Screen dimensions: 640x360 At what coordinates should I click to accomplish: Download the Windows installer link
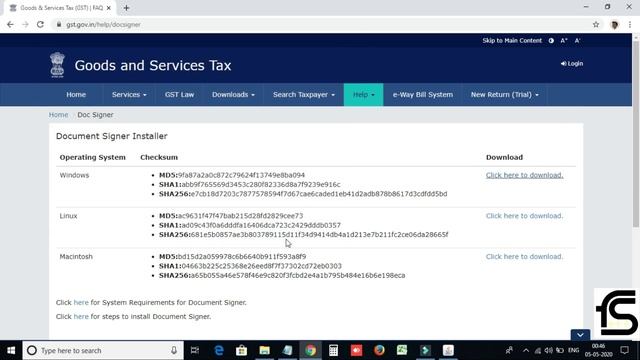click(524, 175)
